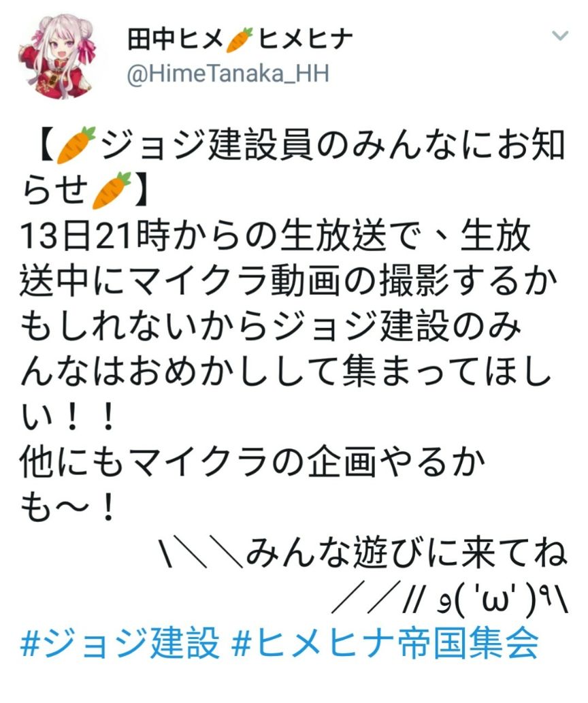The height and width of the screenshot is (703, 588).
Task: Click the い！！ text line
Action: click(67, 418)
